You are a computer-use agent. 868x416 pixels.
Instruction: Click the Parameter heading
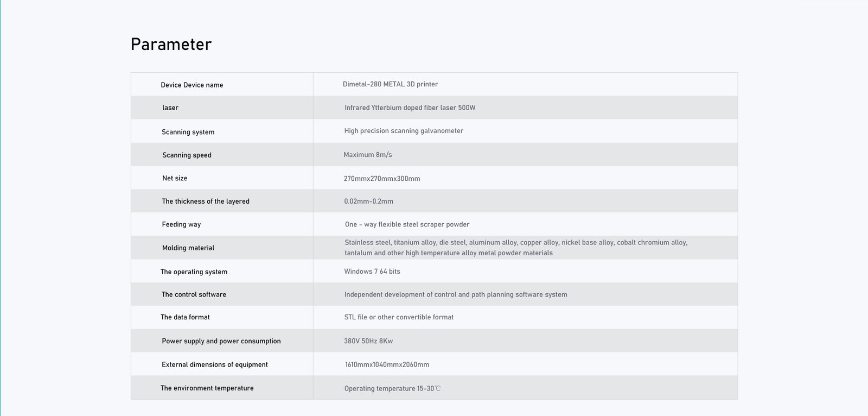pyautogui.click(x=171, y=45)
